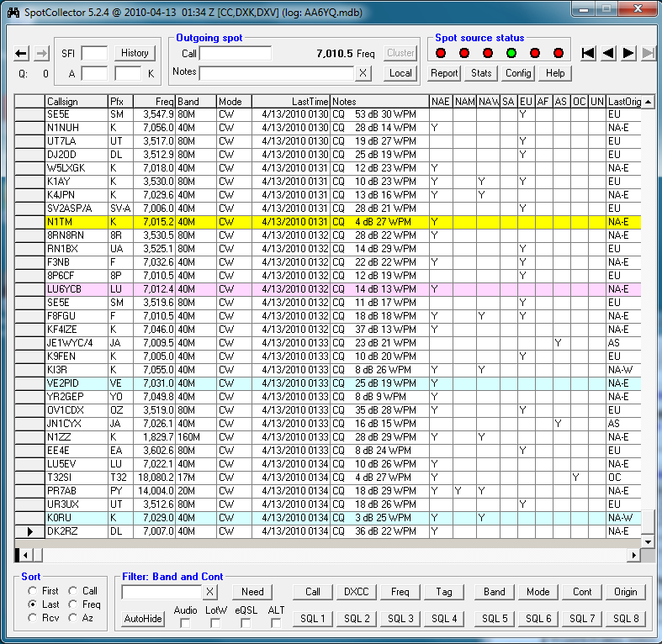Screen dimensions: 662x644
Task: Select the Rcv sort radio button
Action: coord(32,618)
